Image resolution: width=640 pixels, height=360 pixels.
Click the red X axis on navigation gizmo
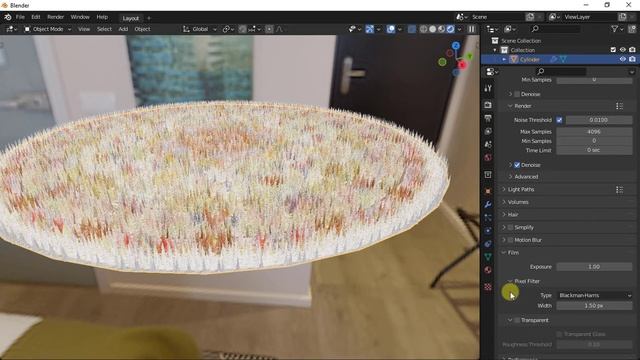pos(462,65)
